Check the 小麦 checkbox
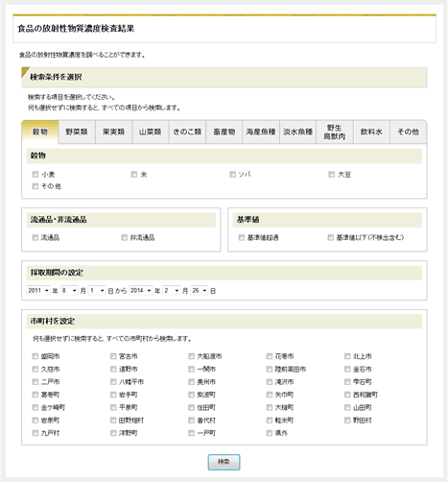Screen dimensions: 448x482 35,175
